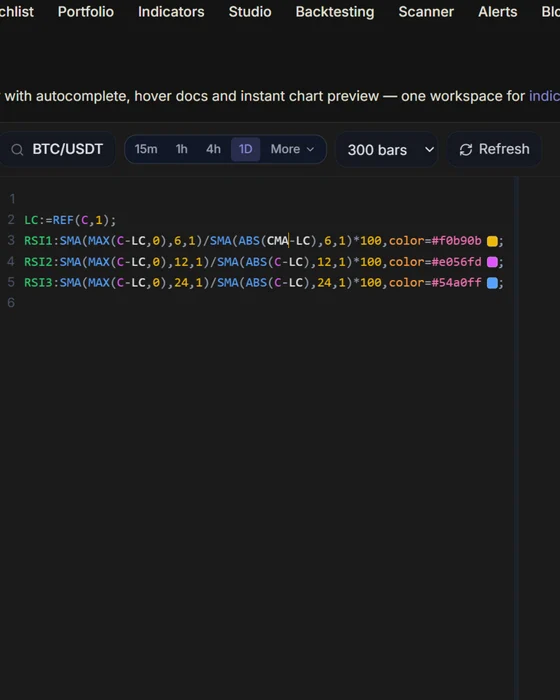Click line number 1 in gutter
560x700 pixels.
pos(12,199)
